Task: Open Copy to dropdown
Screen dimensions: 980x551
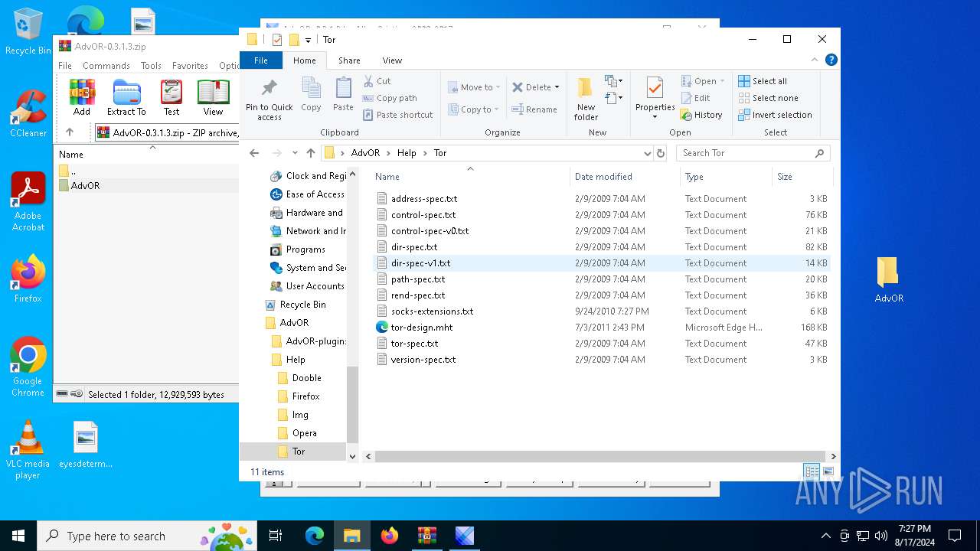Action: click(x=474, y=109)
